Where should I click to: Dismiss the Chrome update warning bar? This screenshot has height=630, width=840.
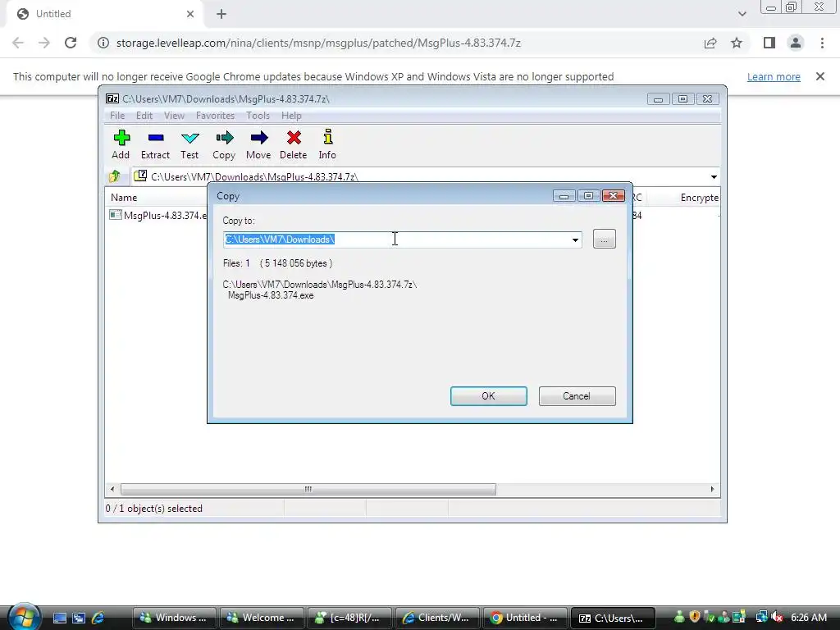(x=820, y=76)
